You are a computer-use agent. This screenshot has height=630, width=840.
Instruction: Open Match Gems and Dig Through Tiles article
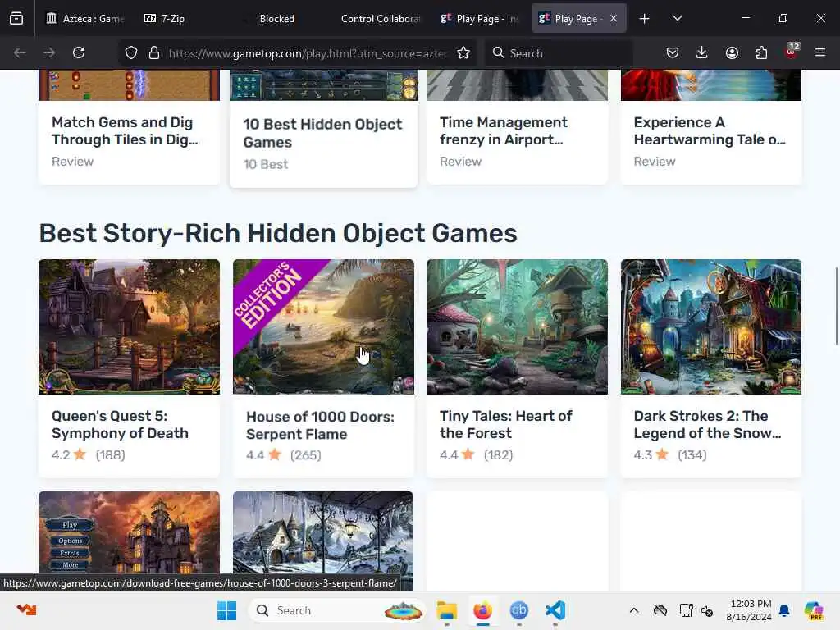pyautogui.click(x=125, y=130)
